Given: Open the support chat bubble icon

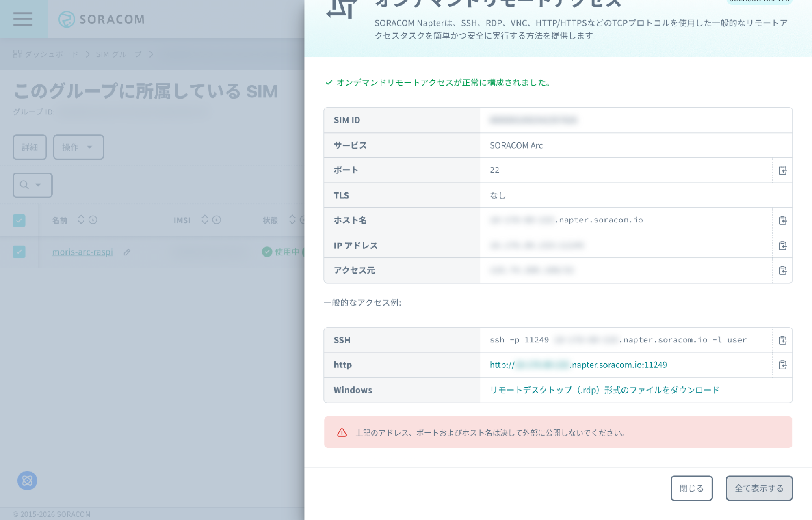Looking at the screenshot, I should pyautogui.click(x=27, y=481).
